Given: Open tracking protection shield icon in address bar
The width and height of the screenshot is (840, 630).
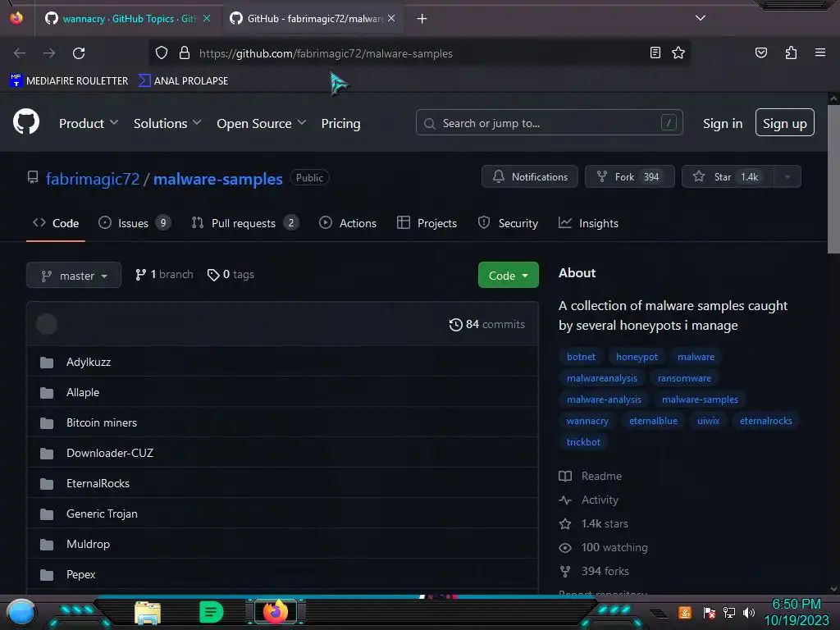Looking at the screenshot, I should click(x=162, y=53).
